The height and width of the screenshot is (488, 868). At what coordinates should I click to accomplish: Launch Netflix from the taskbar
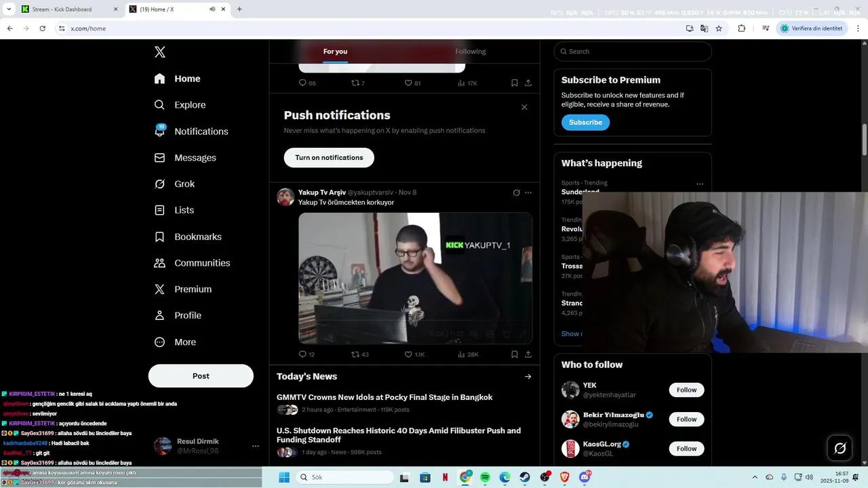click(x=445, y=477)
